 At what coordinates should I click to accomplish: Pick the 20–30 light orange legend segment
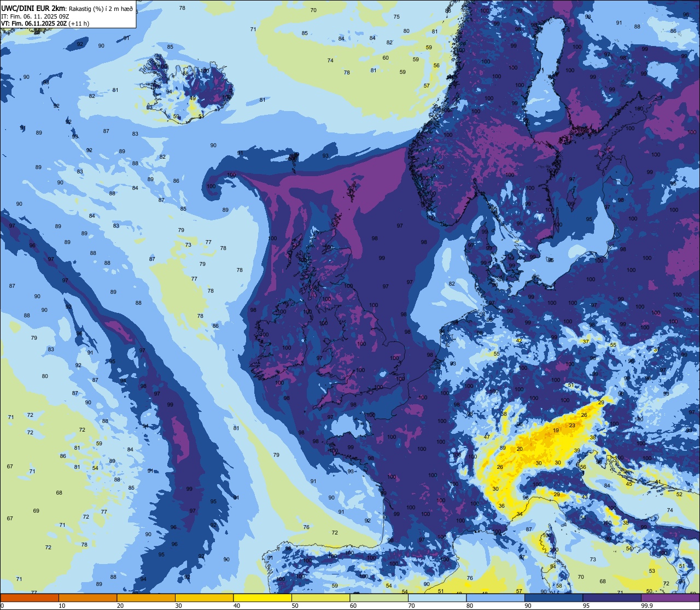(x=146, y=597)
